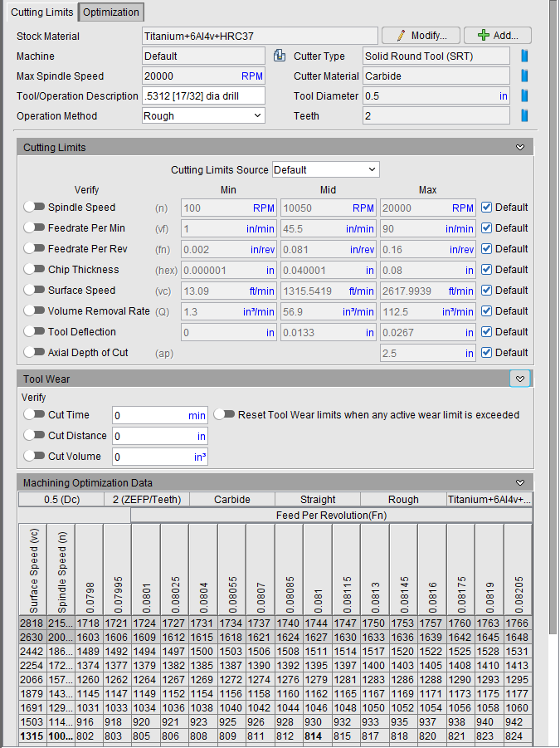Click the 0.0798 feed column header
The width and height of the screenshot is (560, 748).
90,570
